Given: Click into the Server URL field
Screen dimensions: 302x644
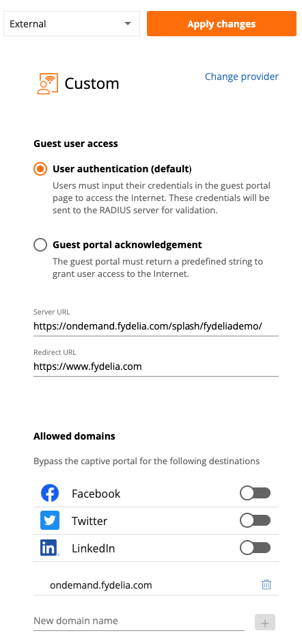Looking at the screenshot, I should [x=156, y=327].
